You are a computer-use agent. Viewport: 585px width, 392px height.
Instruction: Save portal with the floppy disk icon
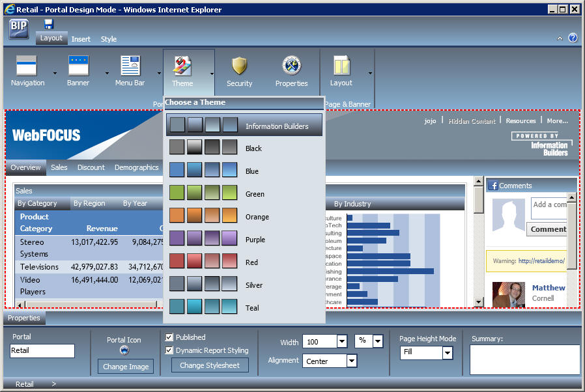click(48, 24)
